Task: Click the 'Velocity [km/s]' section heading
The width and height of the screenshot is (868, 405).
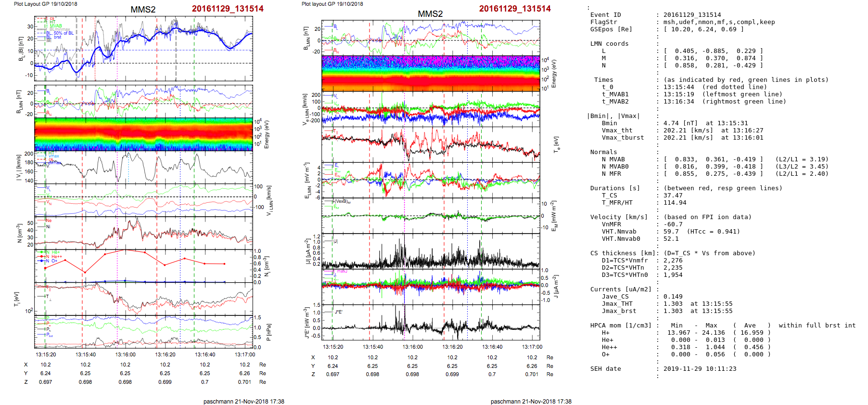Action: (619, 217)
